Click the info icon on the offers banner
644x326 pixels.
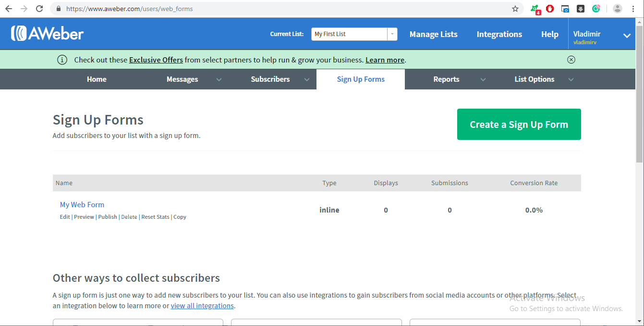click(x=62, y=60)
